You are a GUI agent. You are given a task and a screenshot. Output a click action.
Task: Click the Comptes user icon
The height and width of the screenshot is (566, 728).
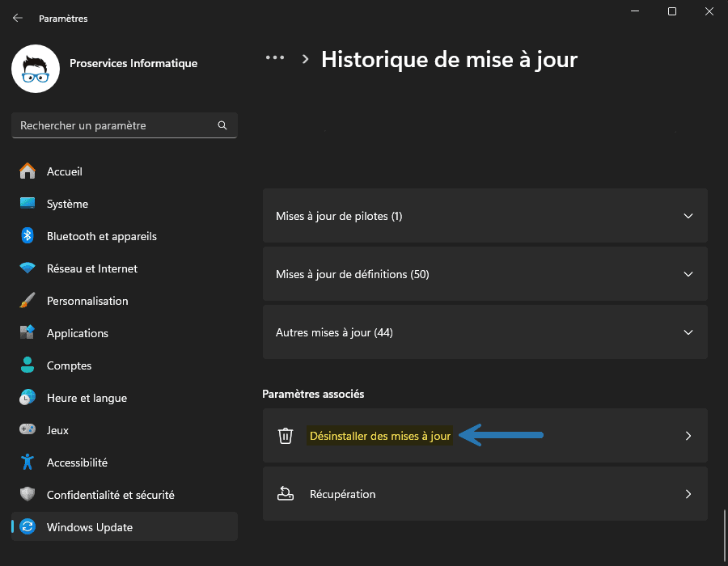click(28, 365)
